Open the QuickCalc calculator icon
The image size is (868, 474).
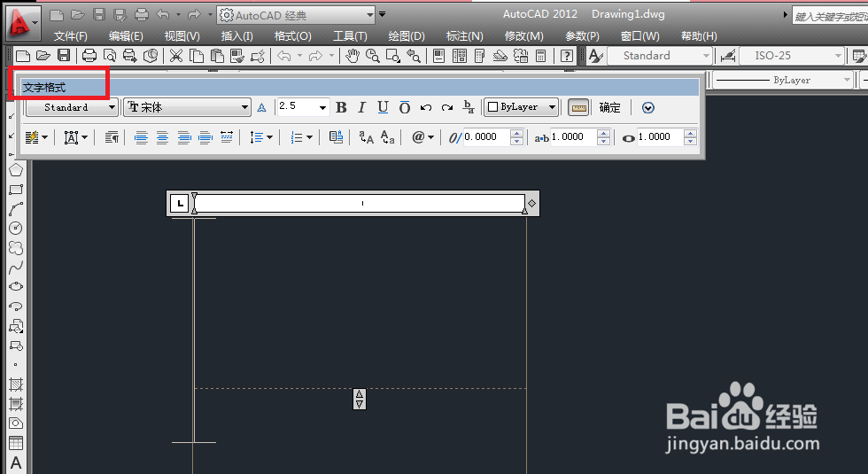[541, 55]
